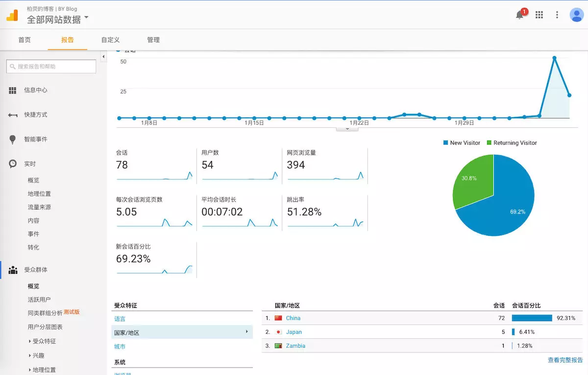
Task: Open 概览 under 受众群体
Action: pos(33,286)
